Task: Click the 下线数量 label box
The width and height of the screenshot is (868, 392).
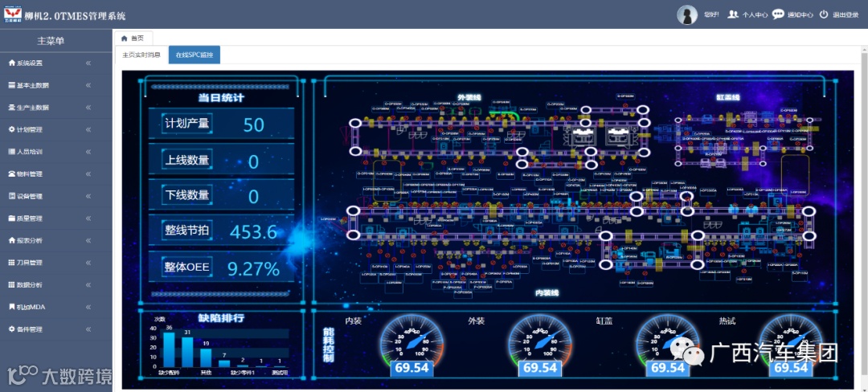Action: (187, 195)
